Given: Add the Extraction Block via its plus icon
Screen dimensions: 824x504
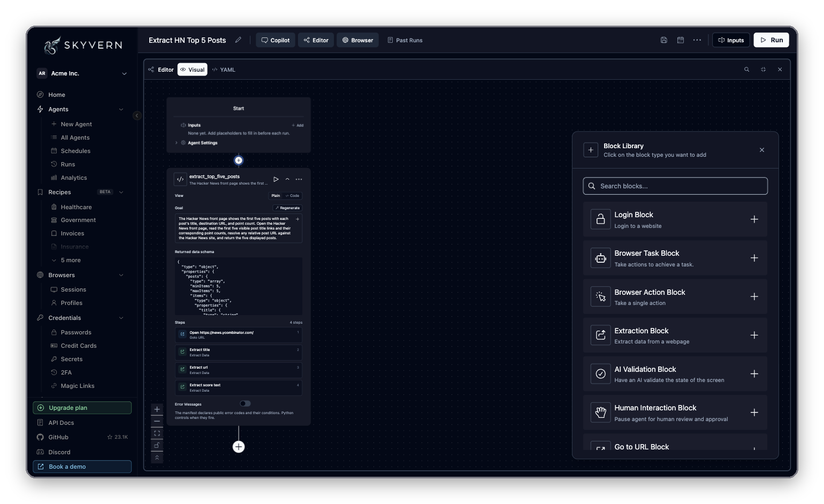Looking at the screenshot, I should [x=754, y=335].
